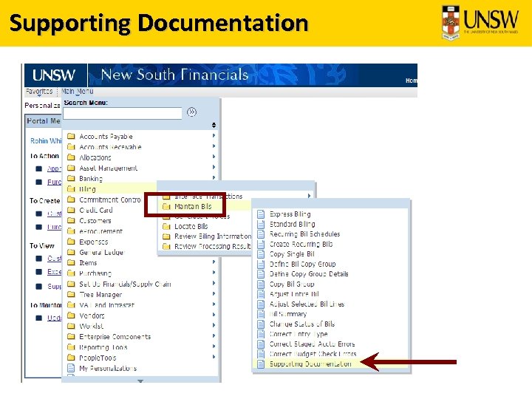532x399 pixels.
Task: Click the Allocations folder icon
Action: [71, 157]
